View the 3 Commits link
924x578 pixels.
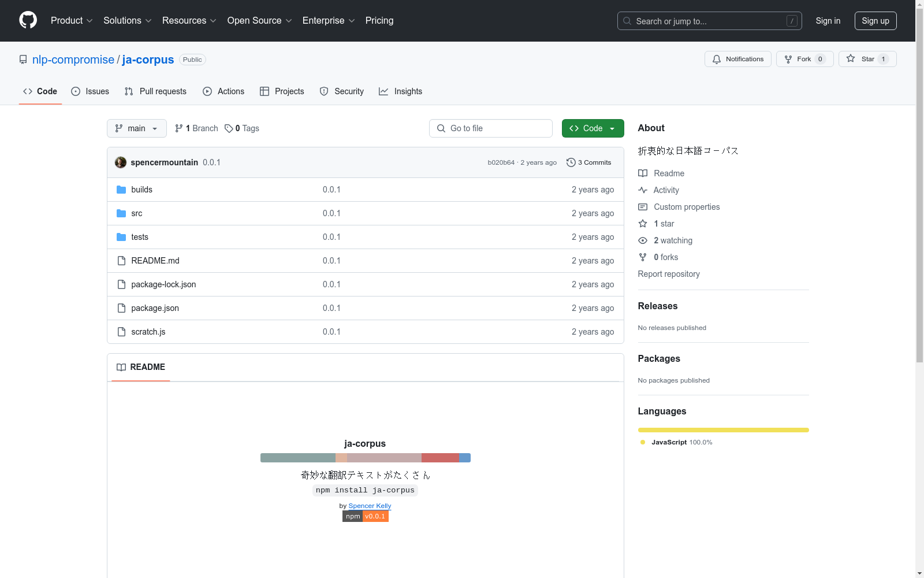(x=589, y=162)
